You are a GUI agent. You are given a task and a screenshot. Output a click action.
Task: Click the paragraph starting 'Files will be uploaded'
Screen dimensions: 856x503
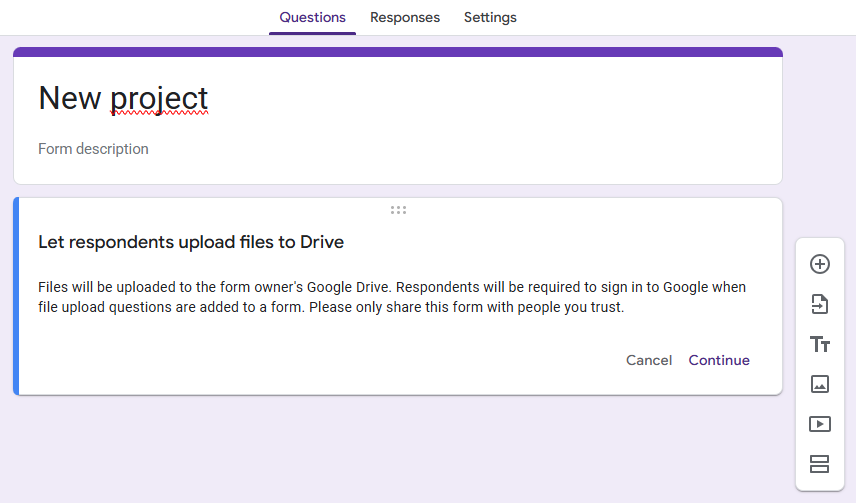coord(392,297)
